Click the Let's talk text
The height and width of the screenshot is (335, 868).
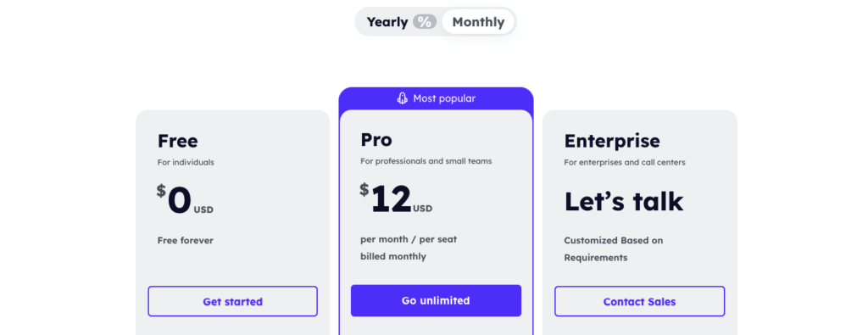tap(623, 202)
